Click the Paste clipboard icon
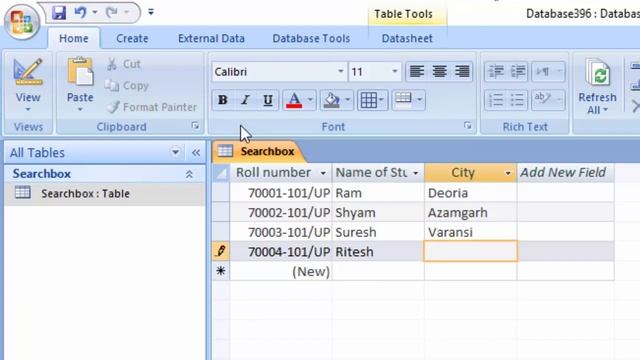Screen dimensions: 640x360 tap(80, 72)
